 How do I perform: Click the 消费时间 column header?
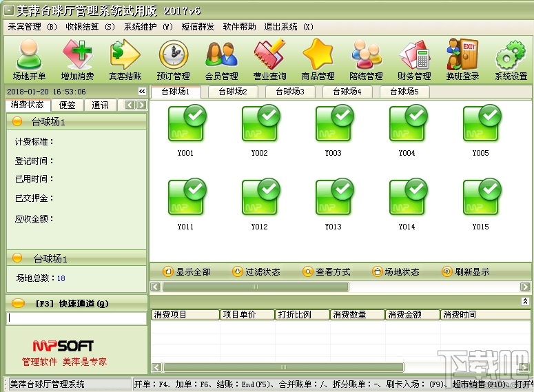click(485, 315)
